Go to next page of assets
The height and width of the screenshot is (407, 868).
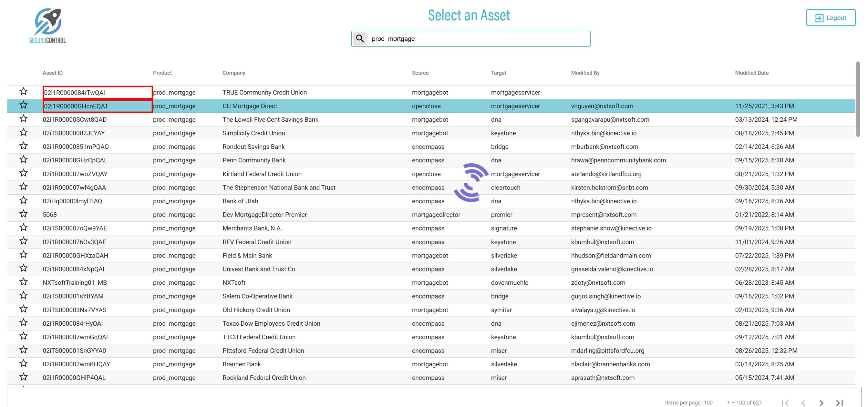click(x=821, y=402)
